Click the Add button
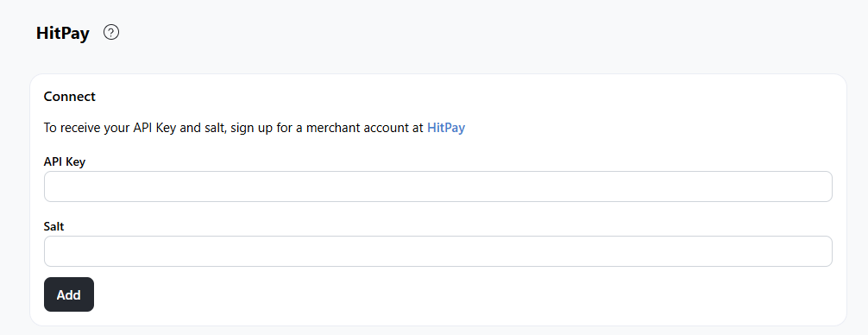868x335 pixels. click(x=69, y=294)
